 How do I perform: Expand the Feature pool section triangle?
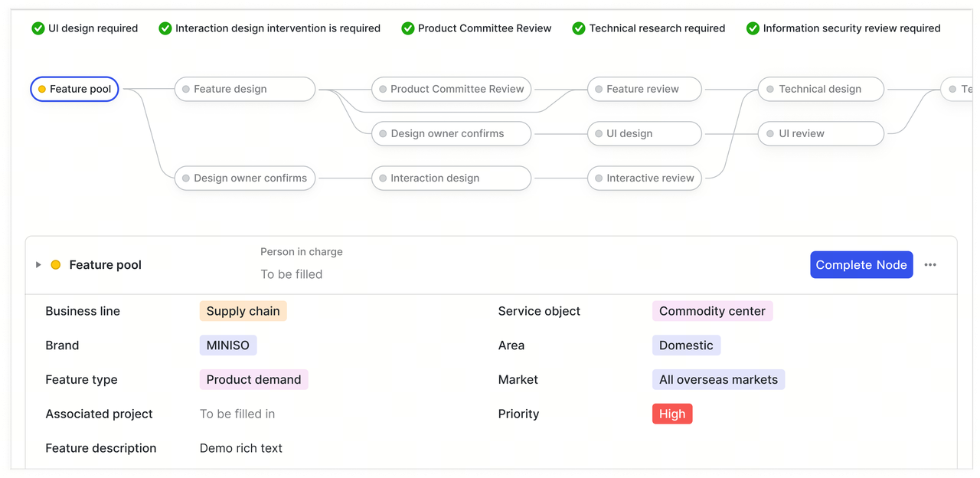click(38, 265)
